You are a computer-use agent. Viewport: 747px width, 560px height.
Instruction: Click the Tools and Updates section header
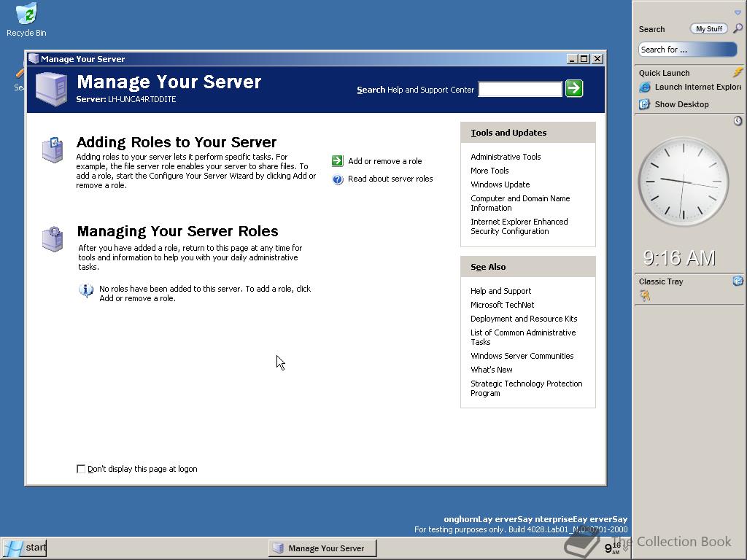tap(528, 133)
